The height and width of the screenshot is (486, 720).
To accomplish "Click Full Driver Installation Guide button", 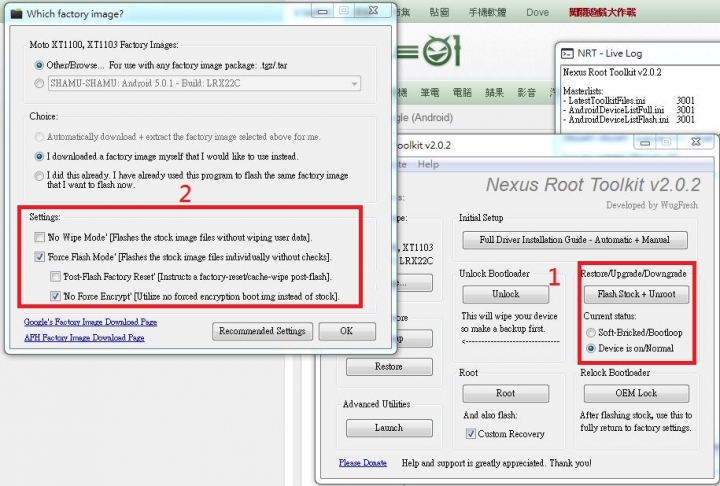I will click(575, 240).
